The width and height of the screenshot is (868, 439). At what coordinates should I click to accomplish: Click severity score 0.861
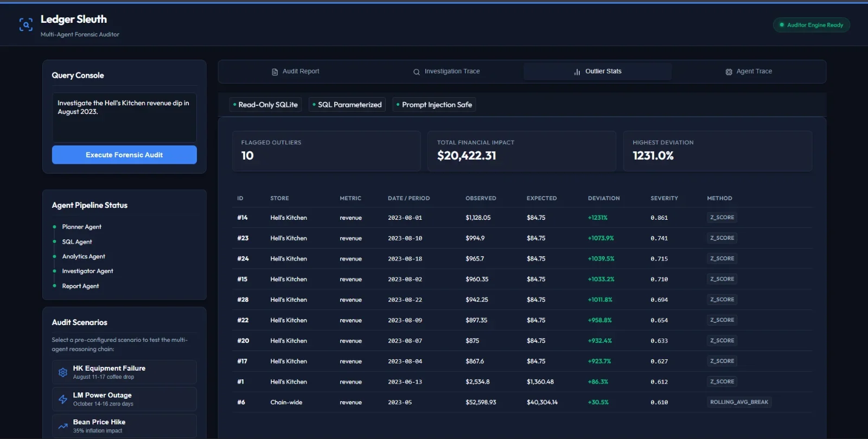(x=659, y=218)
